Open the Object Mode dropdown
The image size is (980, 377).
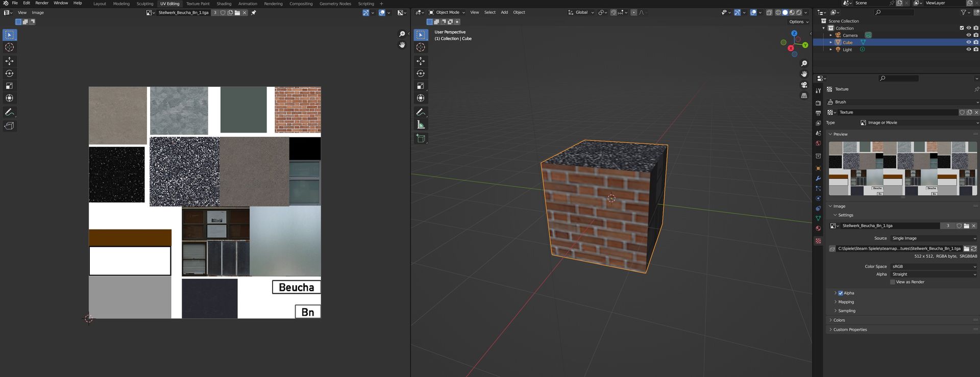[x=447, y=12]
